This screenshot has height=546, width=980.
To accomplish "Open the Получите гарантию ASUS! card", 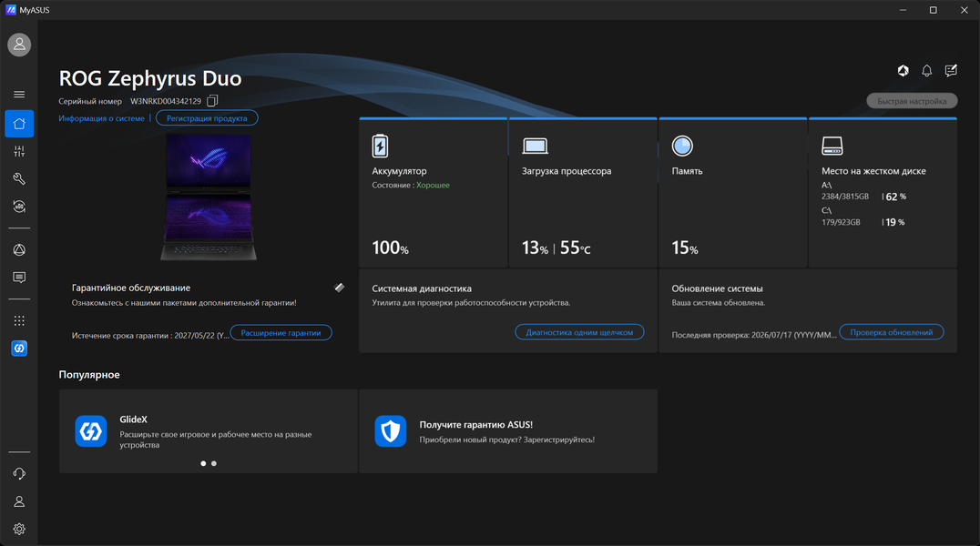I will coord(508,431).
